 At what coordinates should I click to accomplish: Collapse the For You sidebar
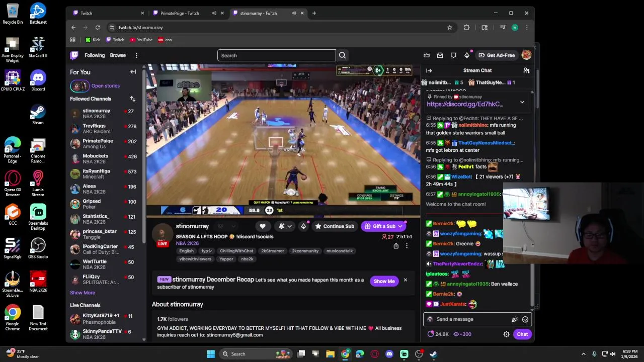pyautogui.click(x=133, y=72)
